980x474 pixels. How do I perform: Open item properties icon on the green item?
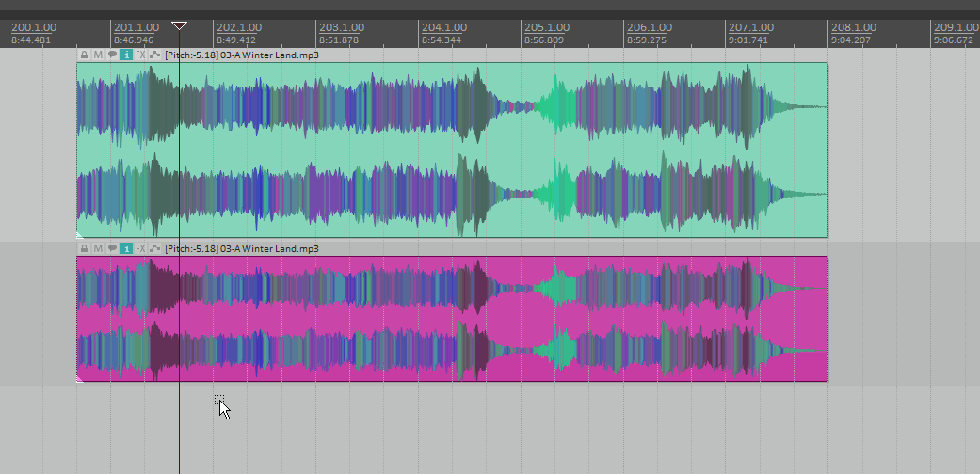(x=126, y=55)
